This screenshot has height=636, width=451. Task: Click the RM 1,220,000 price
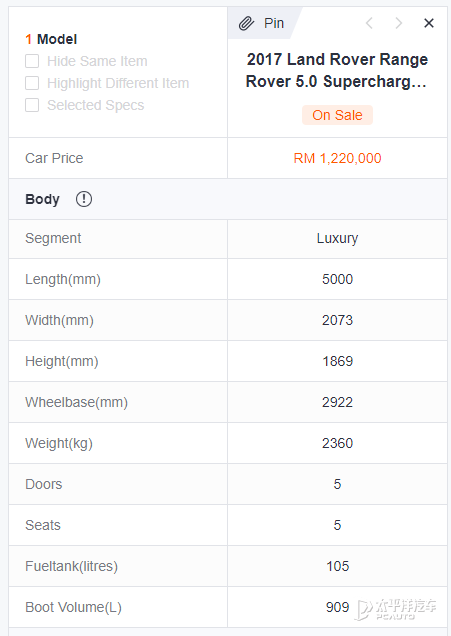337,158
